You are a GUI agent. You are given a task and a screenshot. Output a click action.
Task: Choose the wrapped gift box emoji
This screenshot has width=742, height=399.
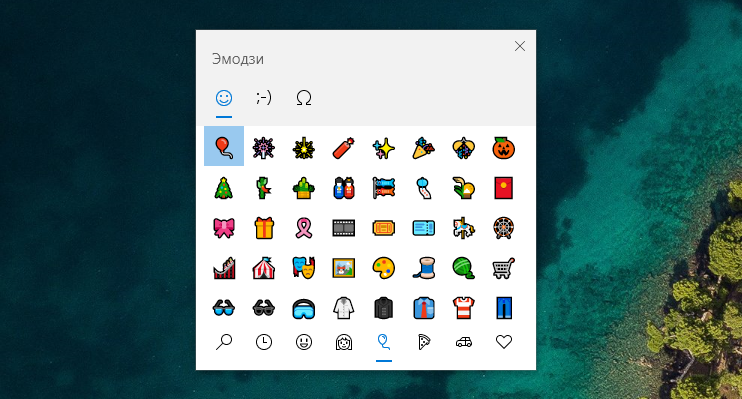coord(264,228)
